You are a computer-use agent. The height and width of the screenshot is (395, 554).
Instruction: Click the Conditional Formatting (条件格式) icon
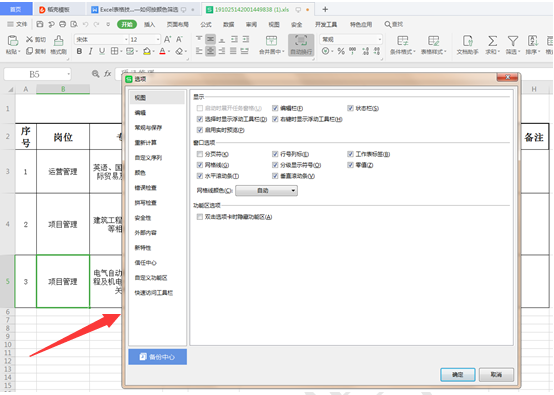(x=402, y=41)
